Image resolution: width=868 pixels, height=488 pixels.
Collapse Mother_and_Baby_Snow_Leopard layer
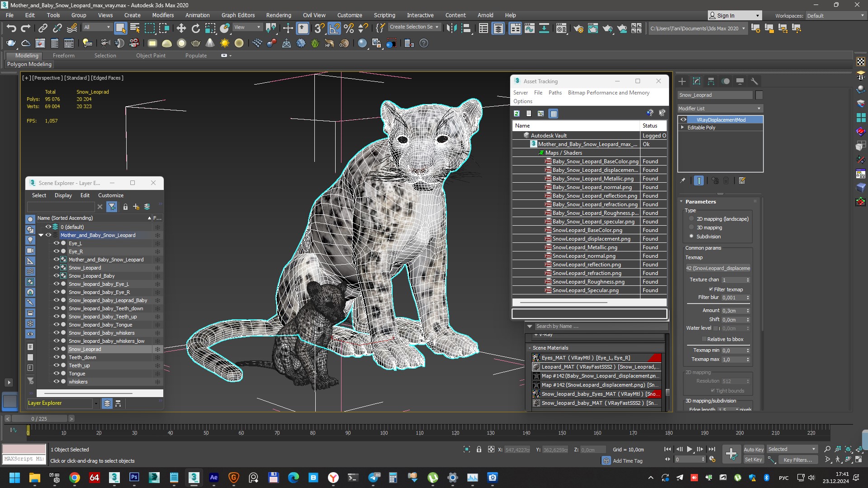[41, 235]
